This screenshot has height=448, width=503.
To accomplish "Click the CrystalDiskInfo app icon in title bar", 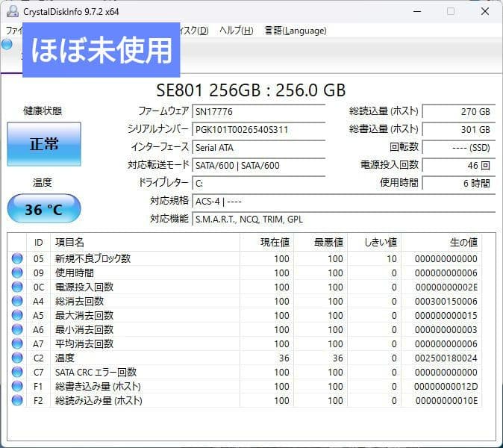I will (13, 11).
